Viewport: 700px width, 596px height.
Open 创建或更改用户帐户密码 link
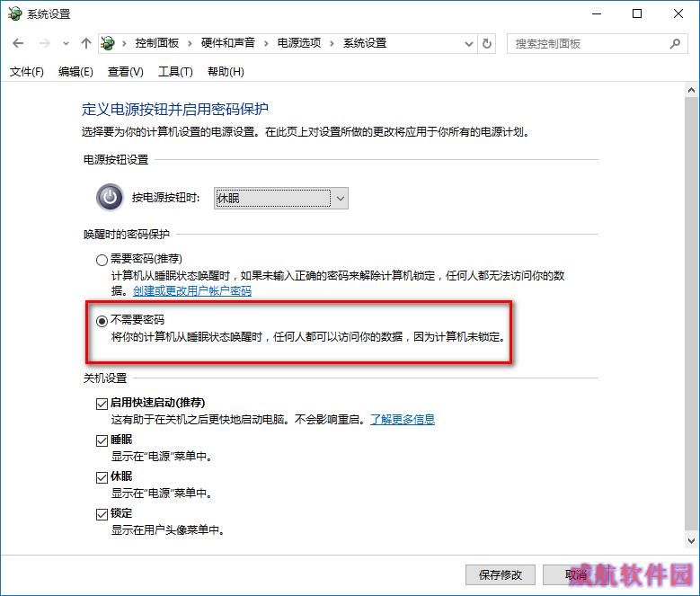pyautogui.click(x=192, y=291)
